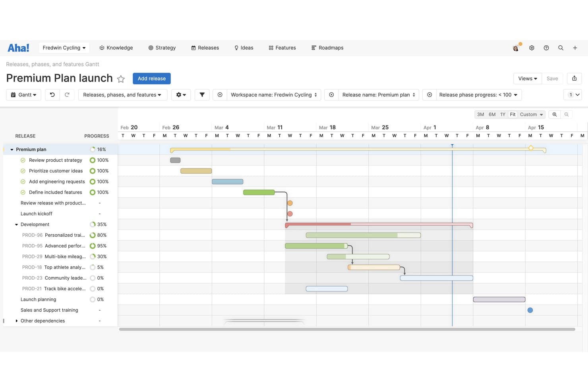
Task: Click the Add release button
Action: click(x=152, y=78)
